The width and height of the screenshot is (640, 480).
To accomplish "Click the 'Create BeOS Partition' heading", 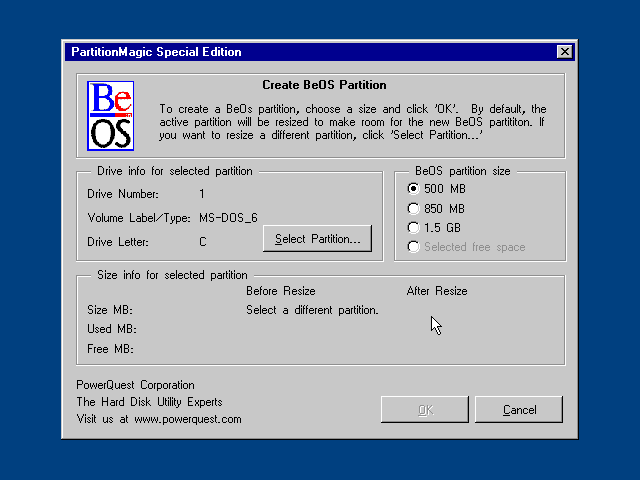I will pyautogui.click(x=324, y=85).
